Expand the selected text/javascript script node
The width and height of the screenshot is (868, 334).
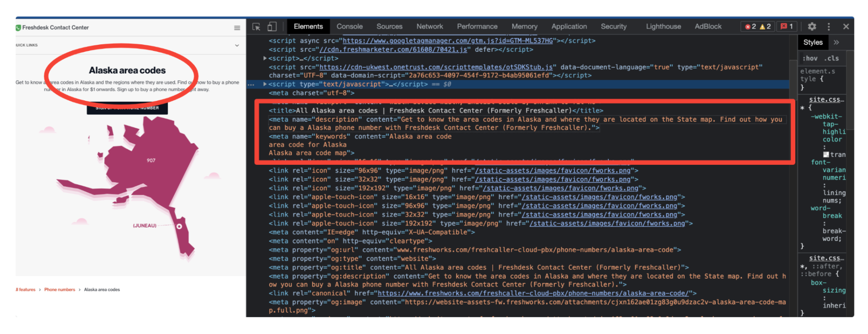click(x=265, y=84)
